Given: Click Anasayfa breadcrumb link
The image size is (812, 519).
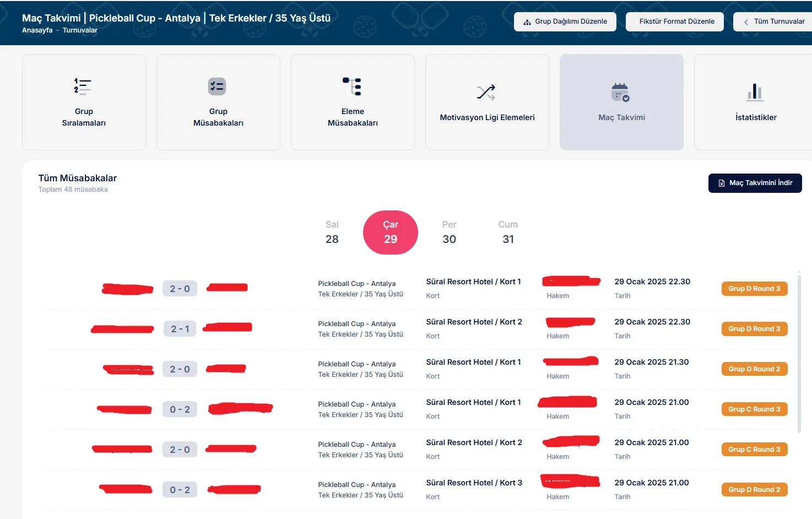Looking at the screenshot, I should click(x=37, y=30).
